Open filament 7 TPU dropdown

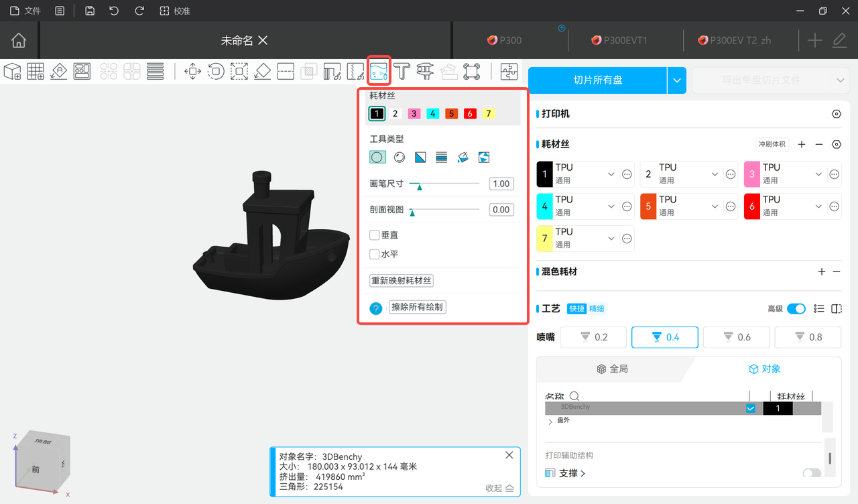[611, 239]
